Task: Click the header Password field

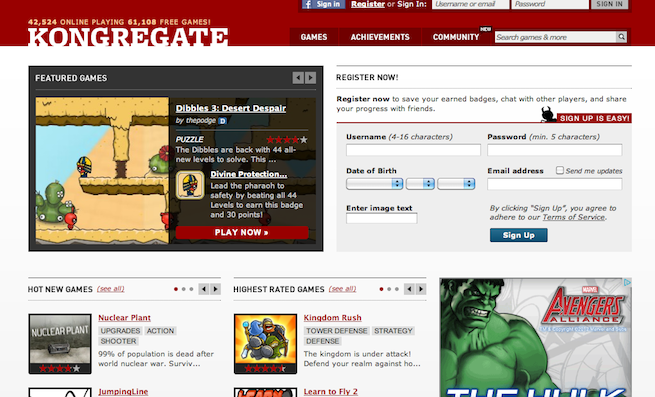Action: pyautogui.click(x=550, y=4)
